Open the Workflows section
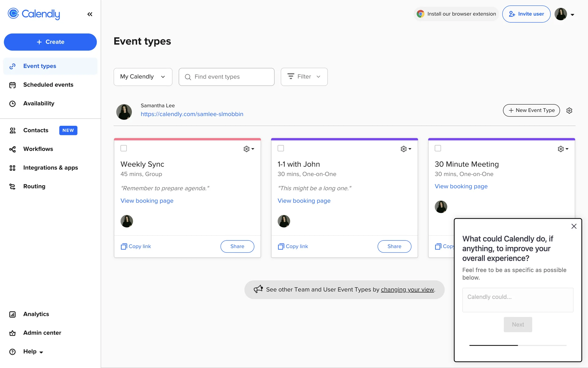Viewport: 588px width, 368px height. [38, 149]
